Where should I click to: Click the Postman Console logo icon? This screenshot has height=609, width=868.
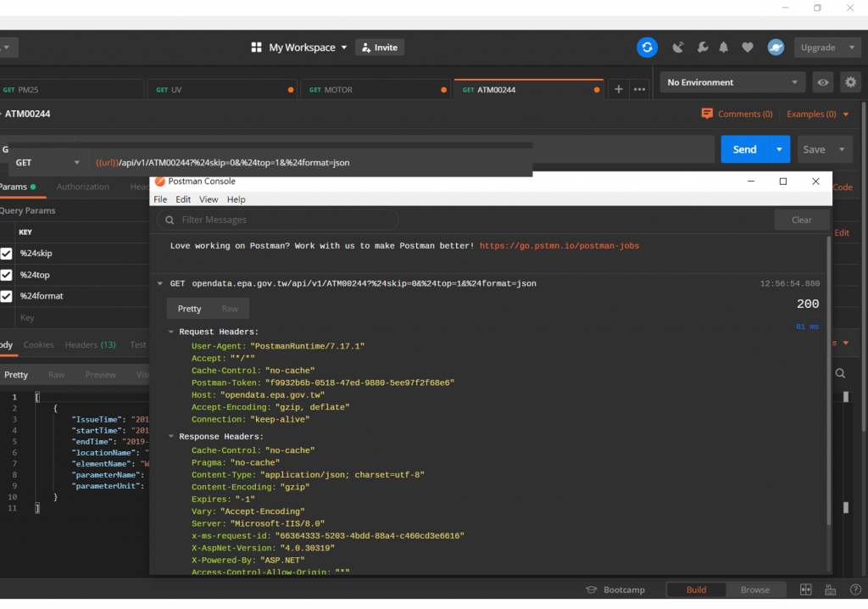160,182
